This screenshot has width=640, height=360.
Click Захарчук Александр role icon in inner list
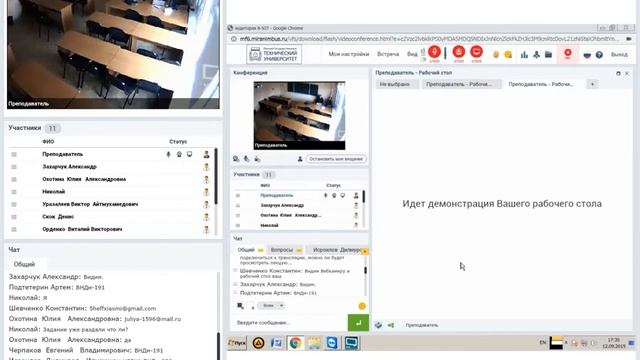(x=356, y=206)
